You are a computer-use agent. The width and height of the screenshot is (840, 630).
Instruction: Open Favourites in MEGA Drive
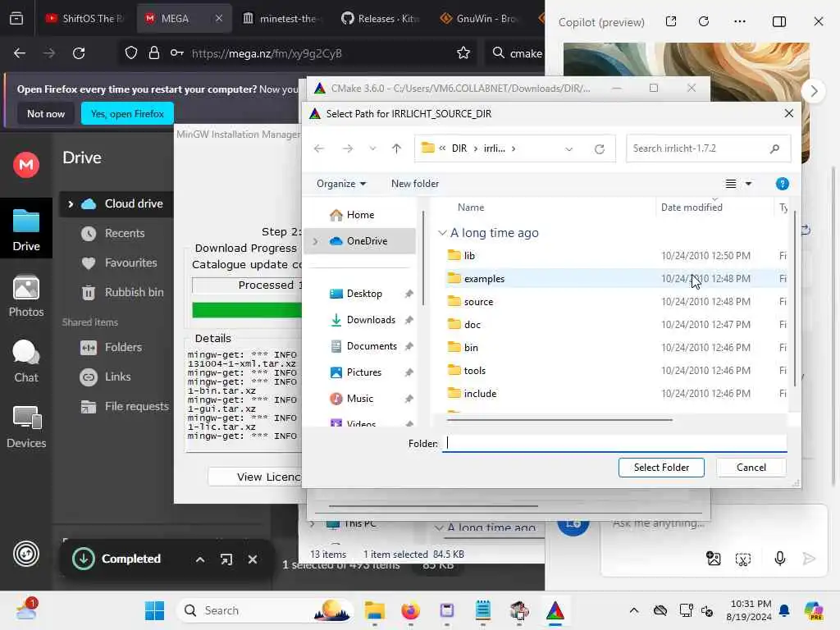(130, 263)
